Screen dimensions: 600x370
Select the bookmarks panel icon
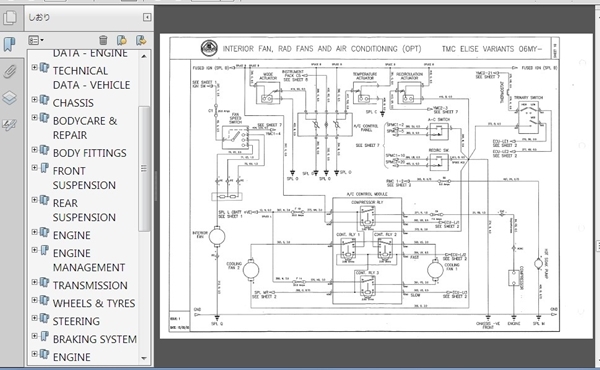[x=10, y=44]
